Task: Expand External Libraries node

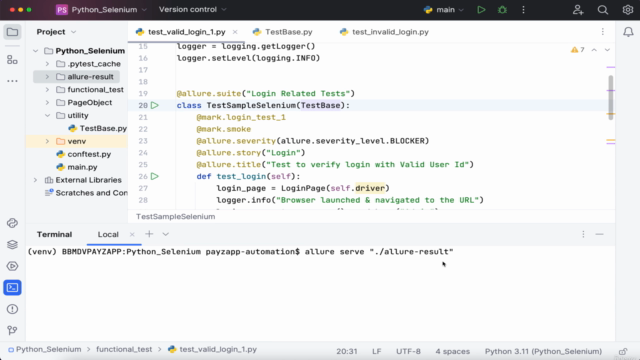Action: [x=36, y=180]
